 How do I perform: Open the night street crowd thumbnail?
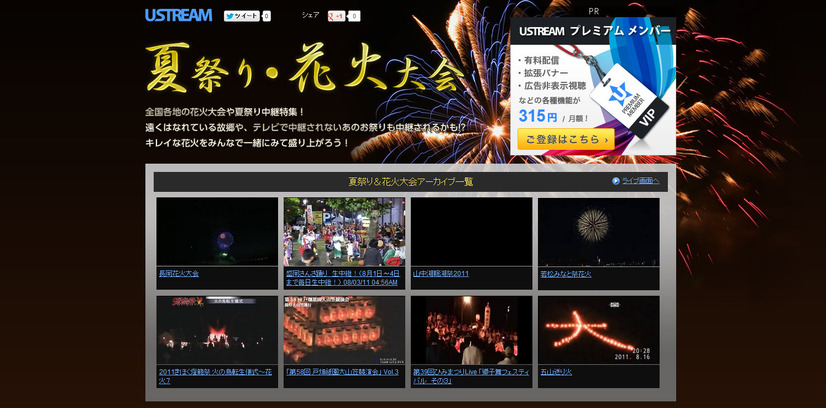pyautogui.click(x=471, y=330)
